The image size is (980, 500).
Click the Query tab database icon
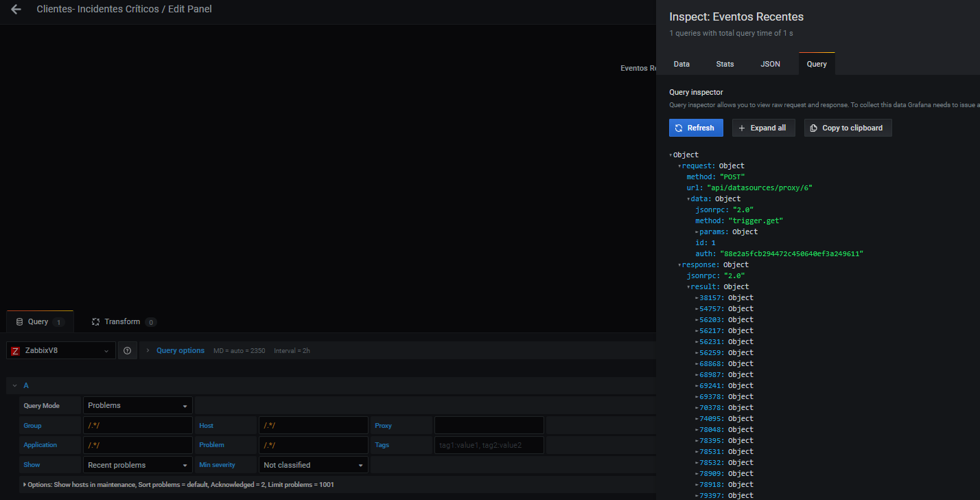point(19,321)
